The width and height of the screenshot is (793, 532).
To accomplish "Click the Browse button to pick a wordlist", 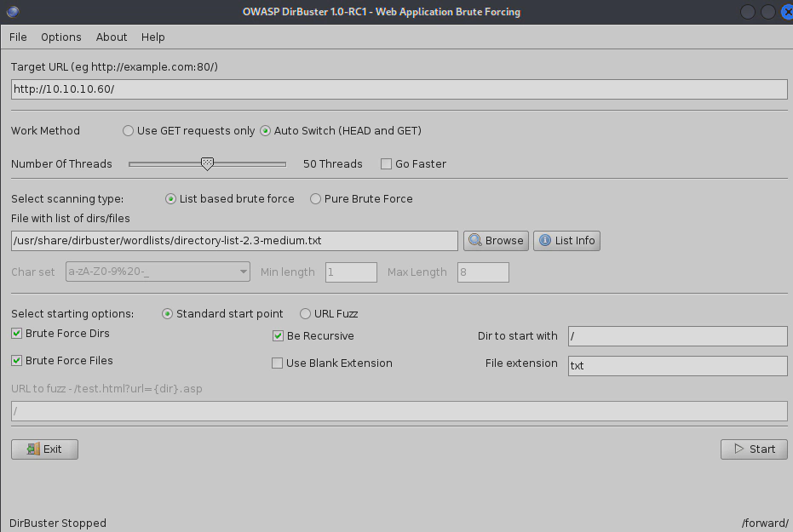I will [496, 241].
